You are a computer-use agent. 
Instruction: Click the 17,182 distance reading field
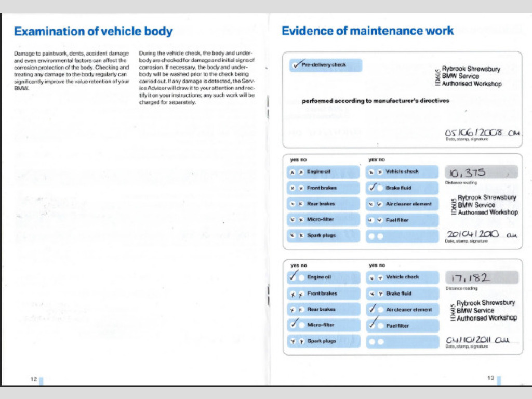coord(481,277)
